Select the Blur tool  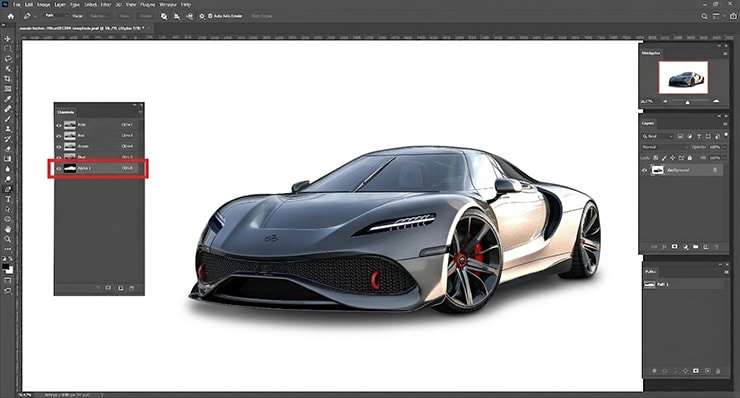(x=8, y=169)
